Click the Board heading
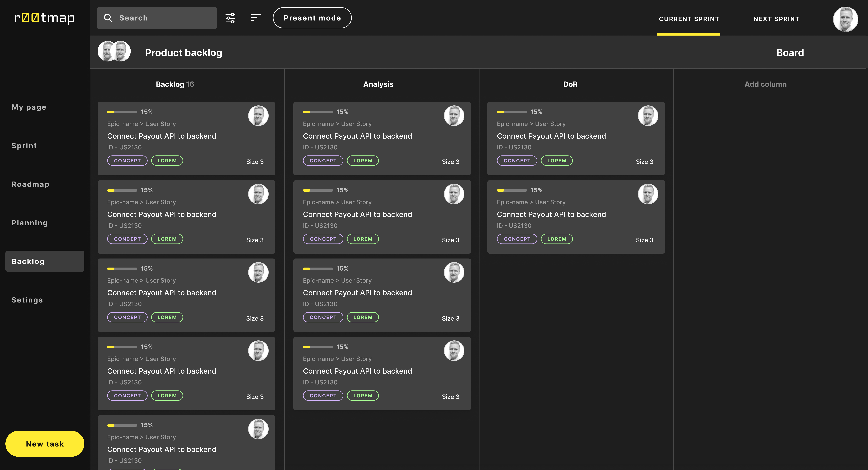 pos(790,53)
